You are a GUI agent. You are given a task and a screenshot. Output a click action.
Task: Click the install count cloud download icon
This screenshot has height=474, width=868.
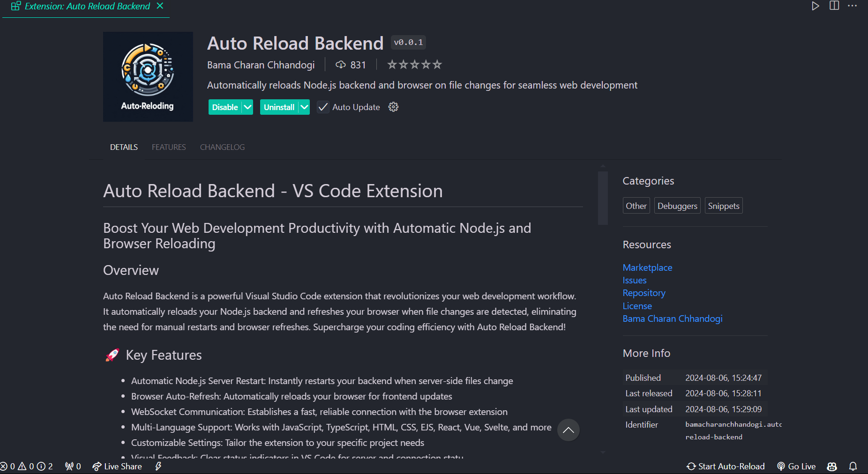[341, 65]
